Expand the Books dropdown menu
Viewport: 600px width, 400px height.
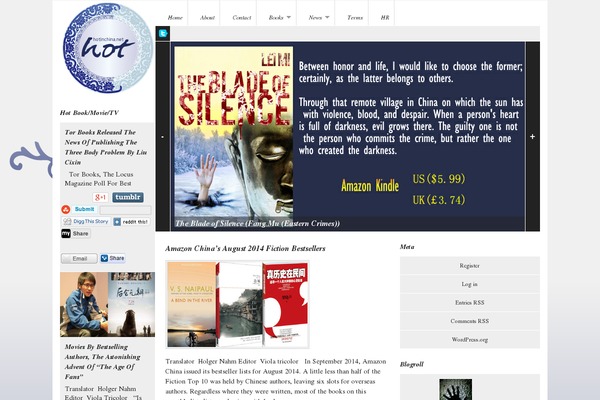[x=279, y=18]
